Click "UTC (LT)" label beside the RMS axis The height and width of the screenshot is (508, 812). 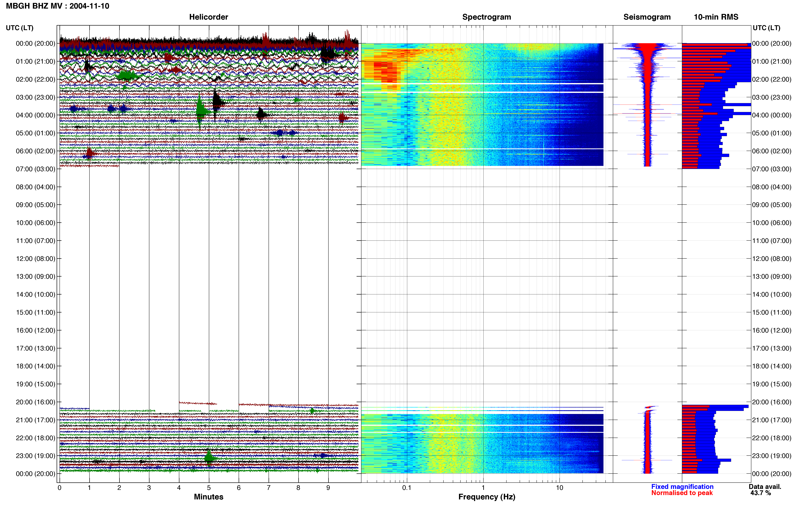pos(766,28)
